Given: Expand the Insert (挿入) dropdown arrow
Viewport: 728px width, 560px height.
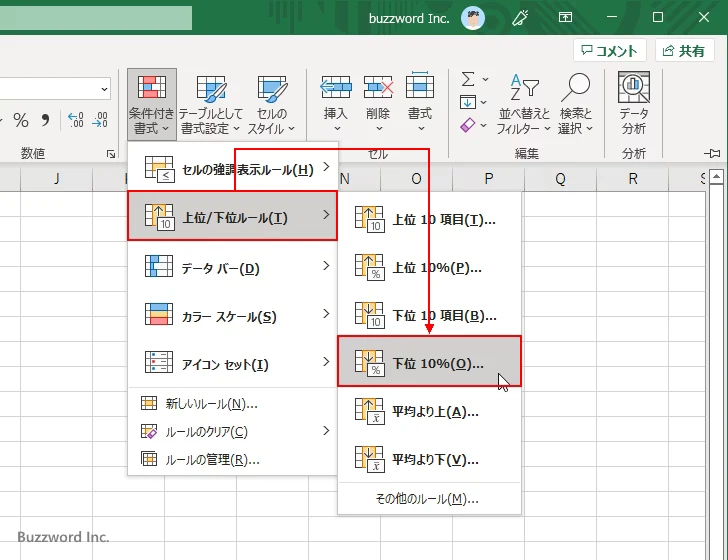Looking at the screenshot, I should click(337, 129).
